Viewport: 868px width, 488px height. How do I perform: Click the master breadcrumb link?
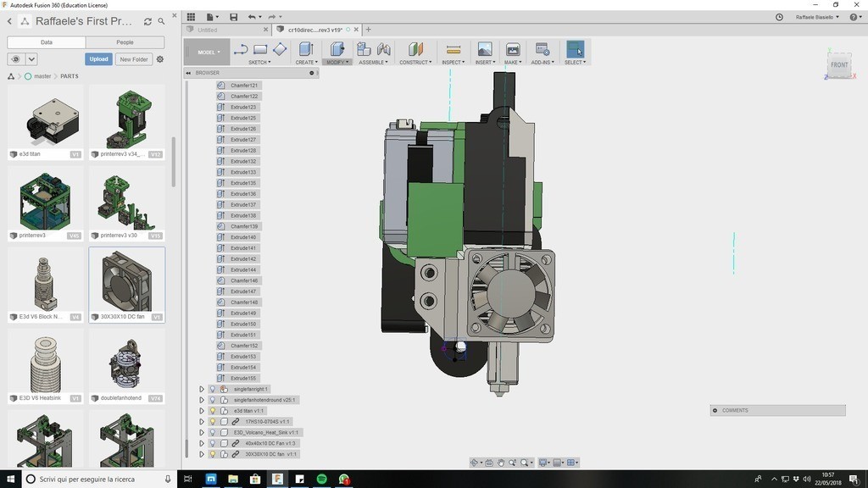tap(42, 76)
